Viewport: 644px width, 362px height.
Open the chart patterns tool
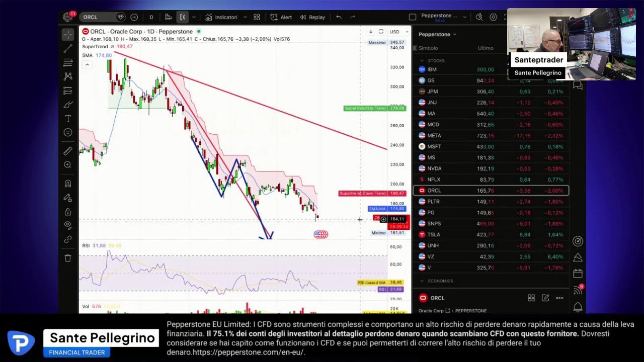[68, 76]
